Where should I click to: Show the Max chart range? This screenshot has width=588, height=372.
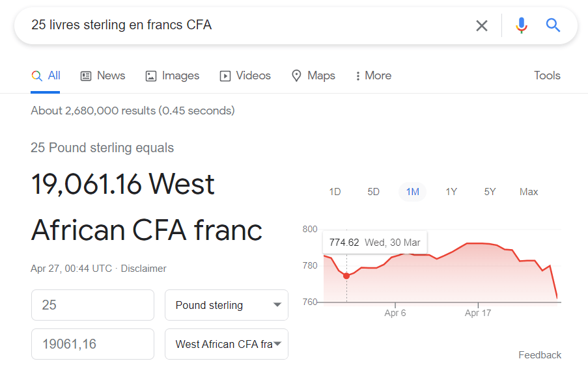pos(529,192)
